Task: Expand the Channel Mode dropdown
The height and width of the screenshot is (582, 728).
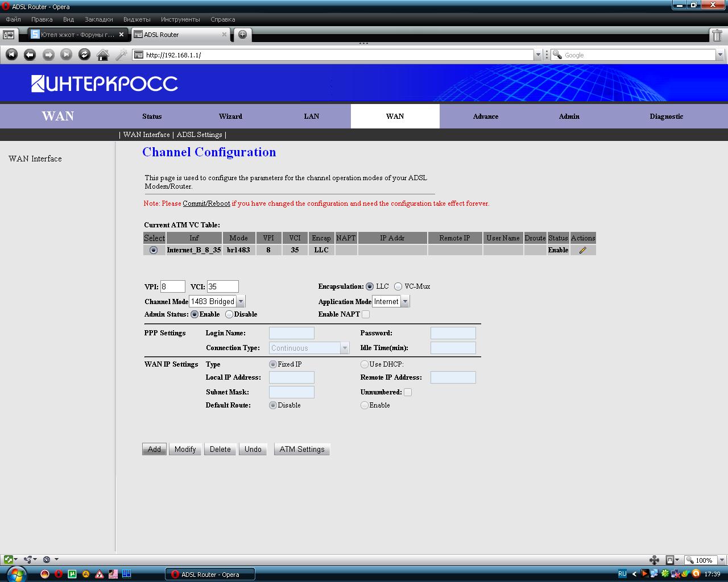Action: tap(241, 302)
